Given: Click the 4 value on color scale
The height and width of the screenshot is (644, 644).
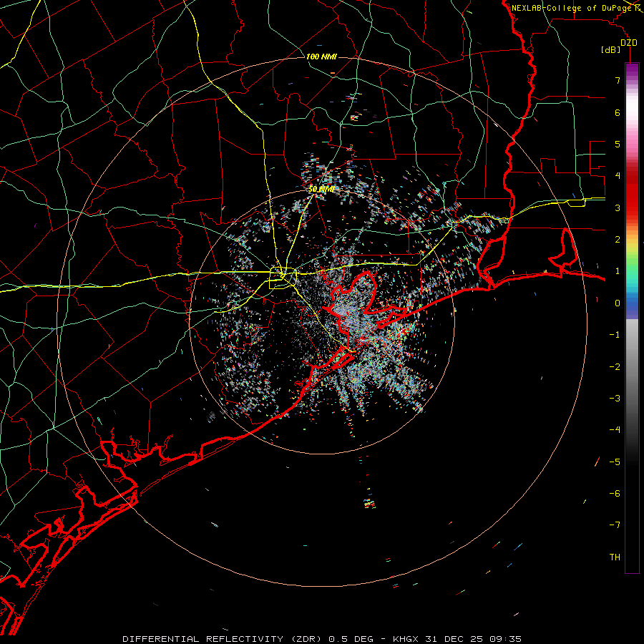Looking at the screenshot, I should [618, 176].
